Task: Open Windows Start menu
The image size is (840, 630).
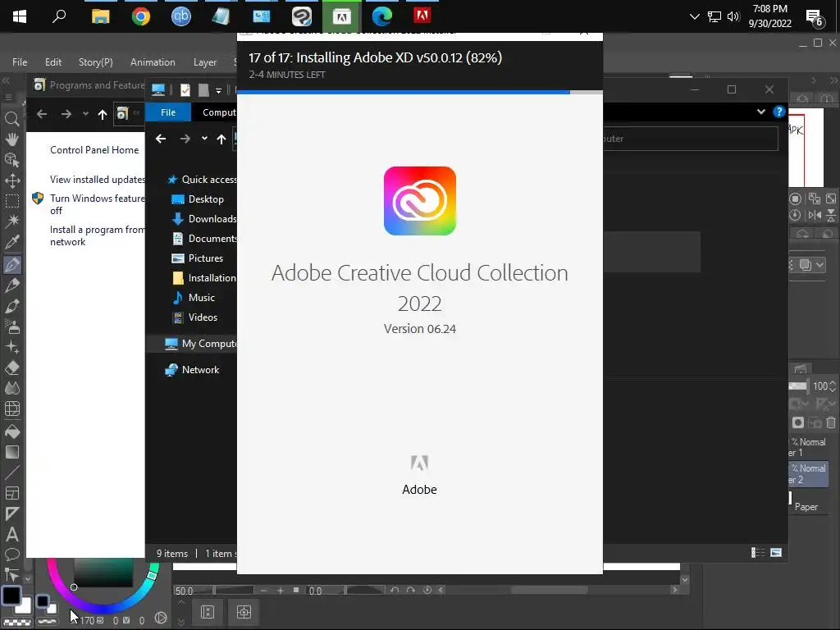Action: pos(20,16)
